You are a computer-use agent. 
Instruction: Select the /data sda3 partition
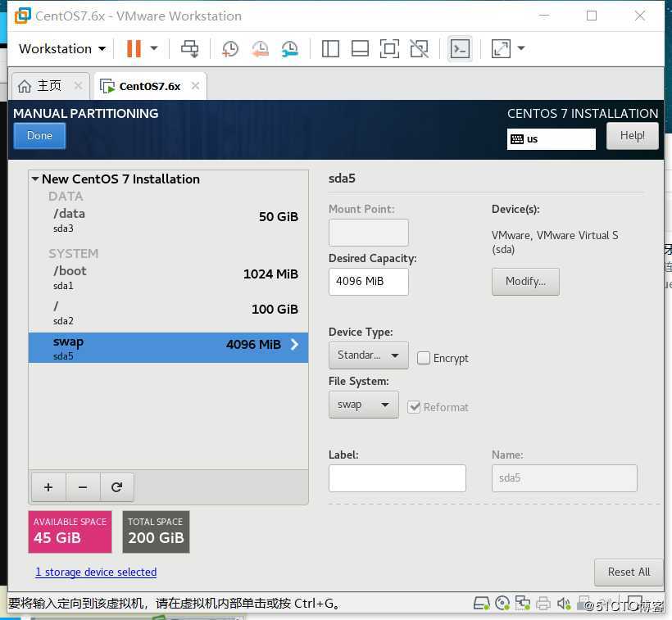168,220
